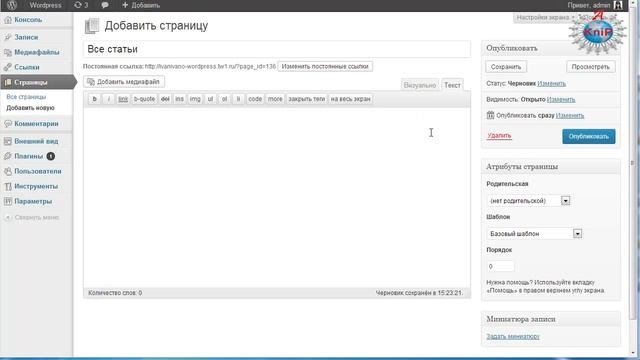Click the blue Опубликовать button
This screenshot has width=640, height=360.
click(x=589, y=136)
